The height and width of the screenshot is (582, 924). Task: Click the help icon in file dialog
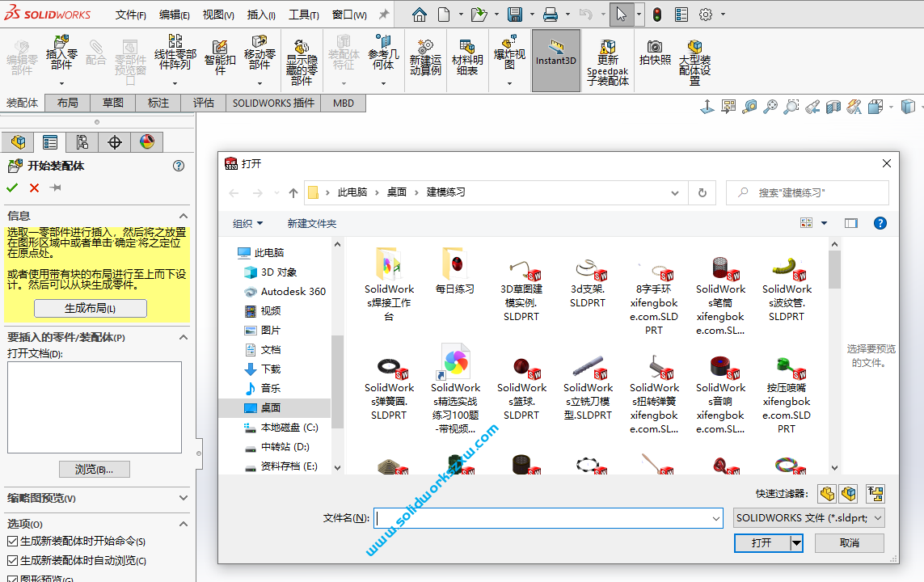coord(880,223)
